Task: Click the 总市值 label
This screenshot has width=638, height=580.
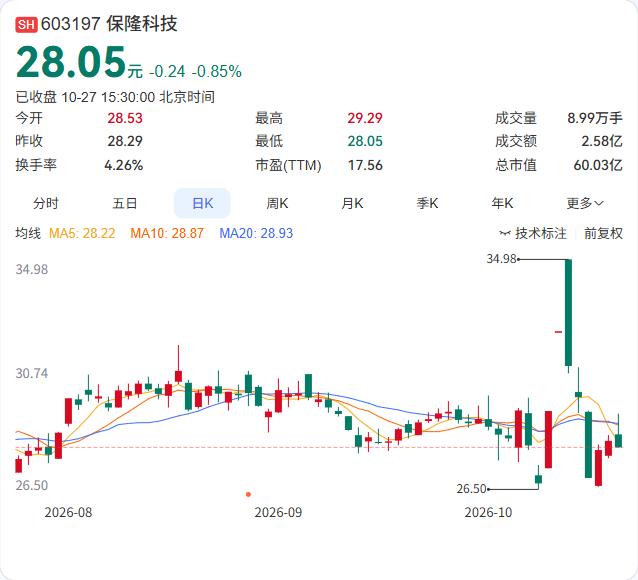Action: [516, 165]
